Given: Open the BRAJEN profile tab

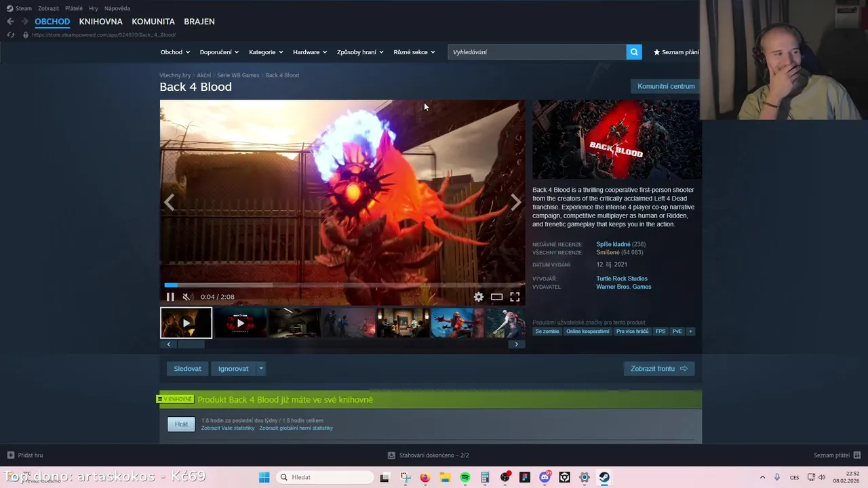Looking at the screenshot, I should [x=199, y=22].
